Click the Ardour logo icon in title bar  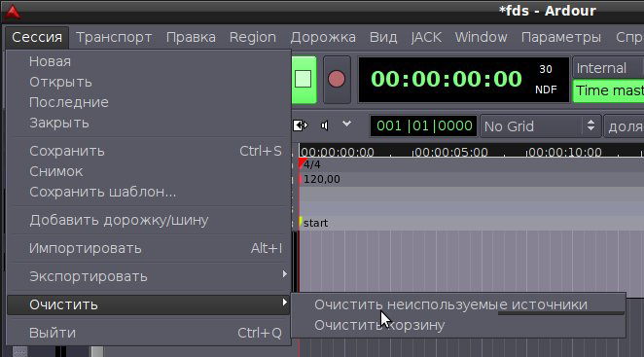click(x=13, y=13)
